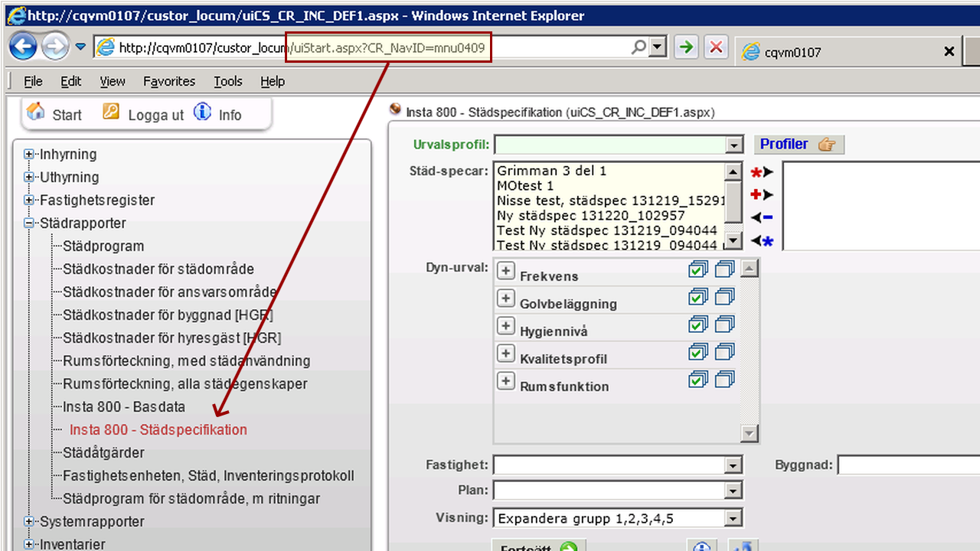Image resolution: width=980 pixels, height=551 pixels.
Task: Select Ny städspec 131220_102957 list entry
Action: pos(609,215)
